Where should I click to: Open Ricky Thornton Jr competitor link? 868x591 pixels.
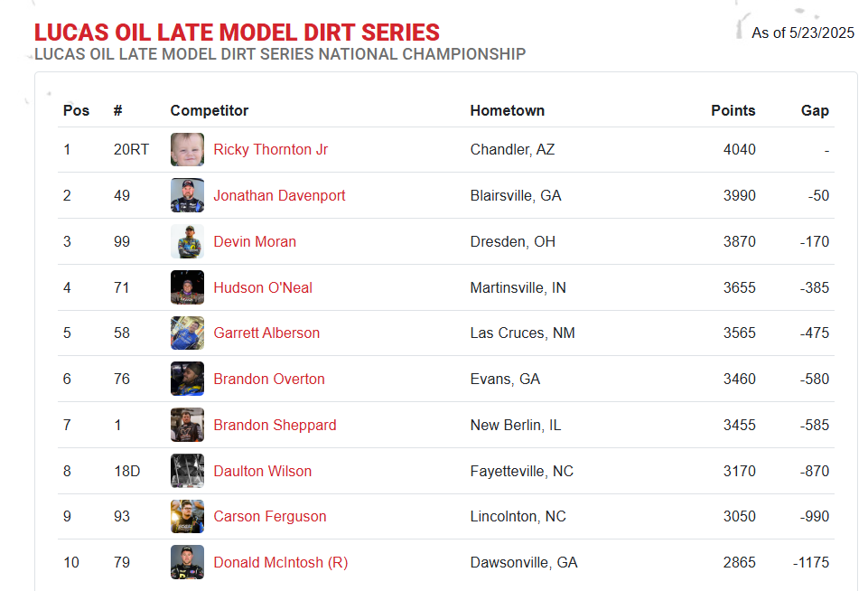[271, 149]
